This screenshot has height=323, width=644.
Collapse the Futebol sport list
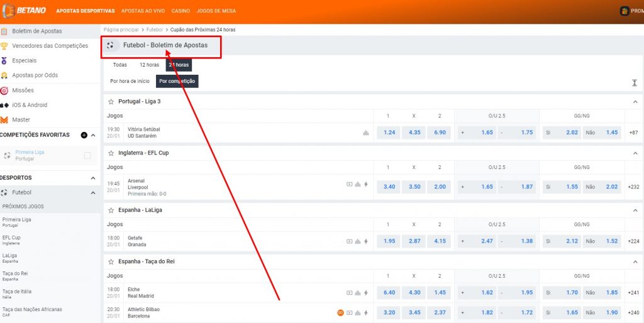click(x=93, y=193)
